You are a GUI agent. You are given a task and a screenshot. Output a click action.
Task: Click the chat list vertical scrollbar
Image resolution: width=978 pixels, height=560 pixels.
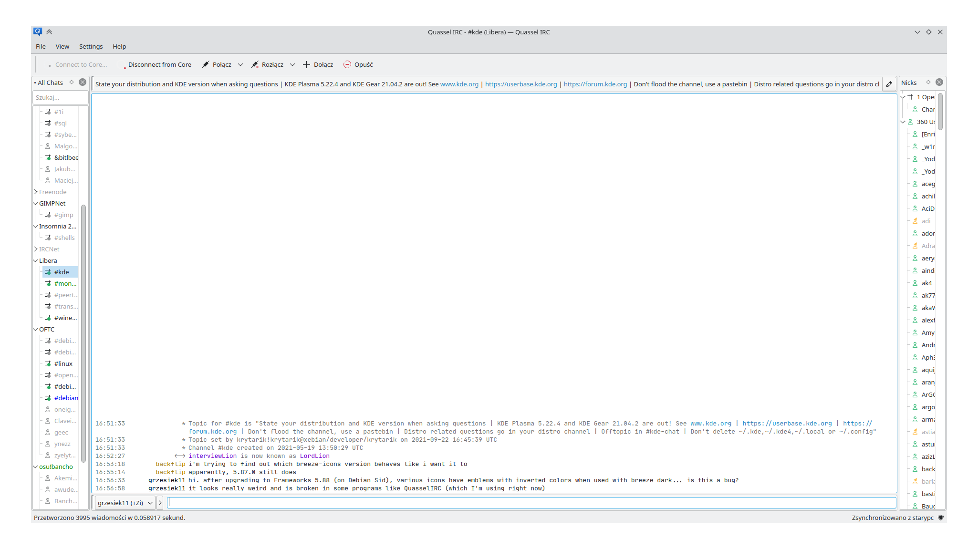pyautogui.click(x=83, y=334)
